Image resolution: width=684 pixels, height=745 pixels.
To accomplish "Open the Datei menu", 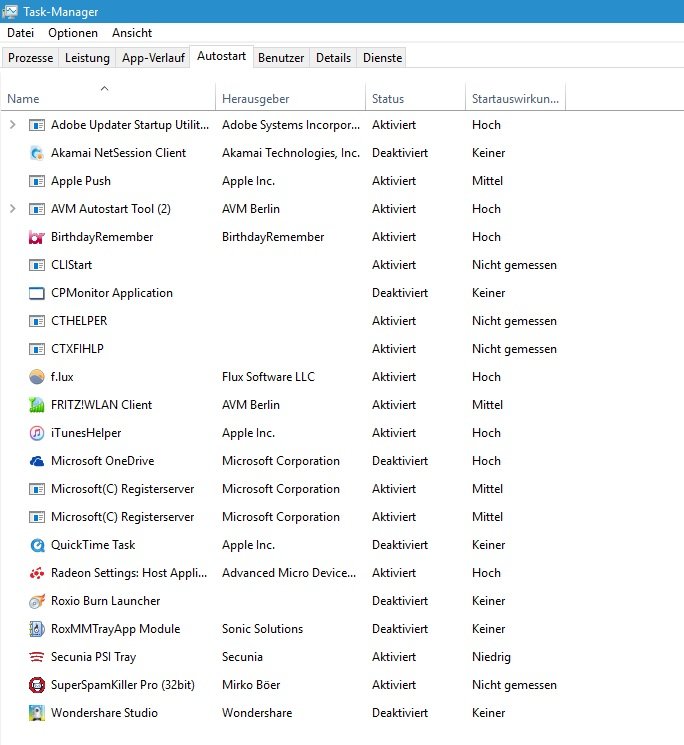I will point(20,33).
